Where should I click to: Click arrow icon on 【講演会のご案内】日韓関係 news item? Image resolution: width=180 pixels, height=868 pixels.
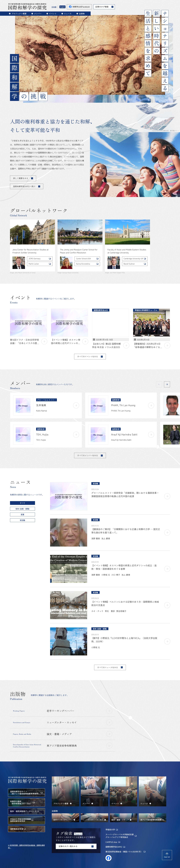[167, 532]
